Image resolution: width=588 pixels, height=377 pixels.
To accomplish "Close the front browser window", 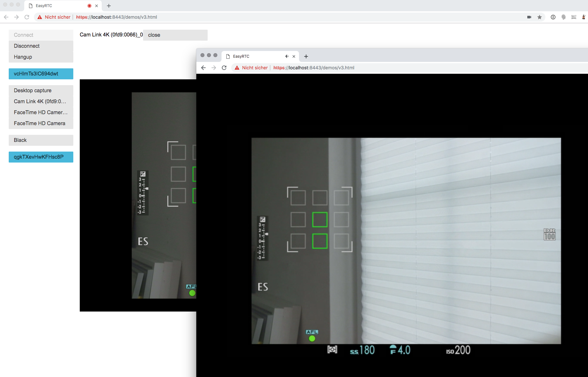I will click(202, 55).
